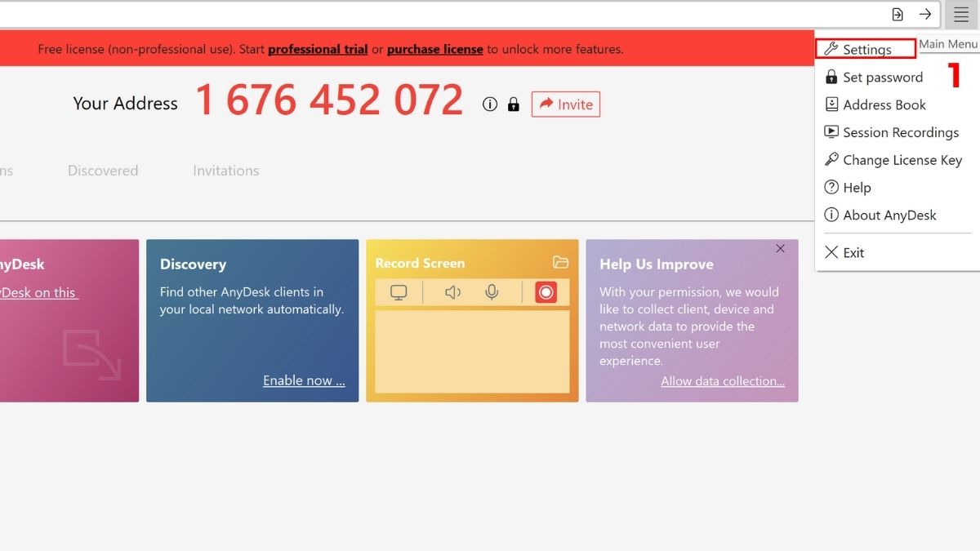Open Settings from the main menu
This screenshot has height=551, width=980.
pos(866,49)
